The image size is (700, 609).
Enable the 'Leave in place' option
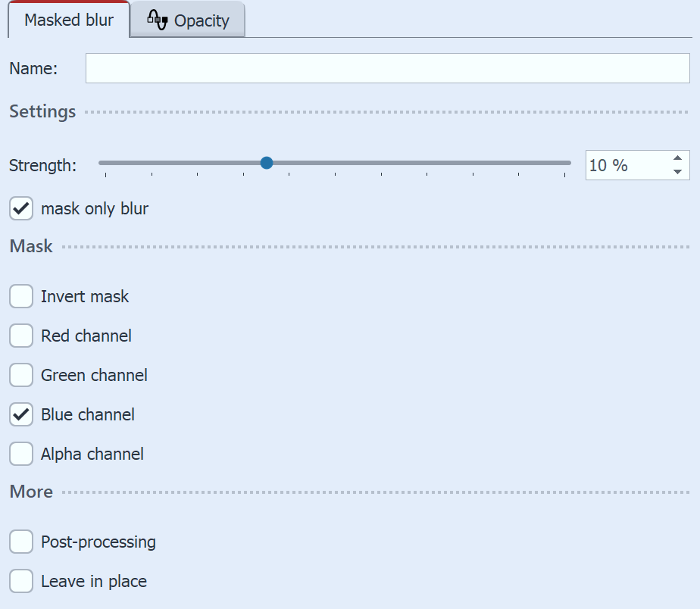pos(20,581)
